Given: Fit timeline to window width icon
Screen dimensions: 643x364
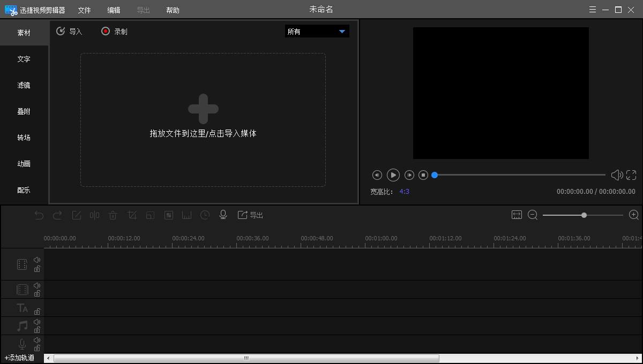Looking at the screenshot, I should pyautogui.click(x=517, y=215).
